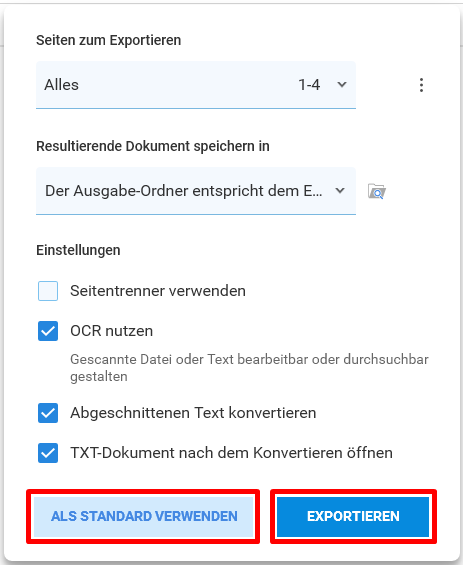Open the three-dot more options menu
Viewport: 463px width, 565px height.
click(x=421, y=85)
